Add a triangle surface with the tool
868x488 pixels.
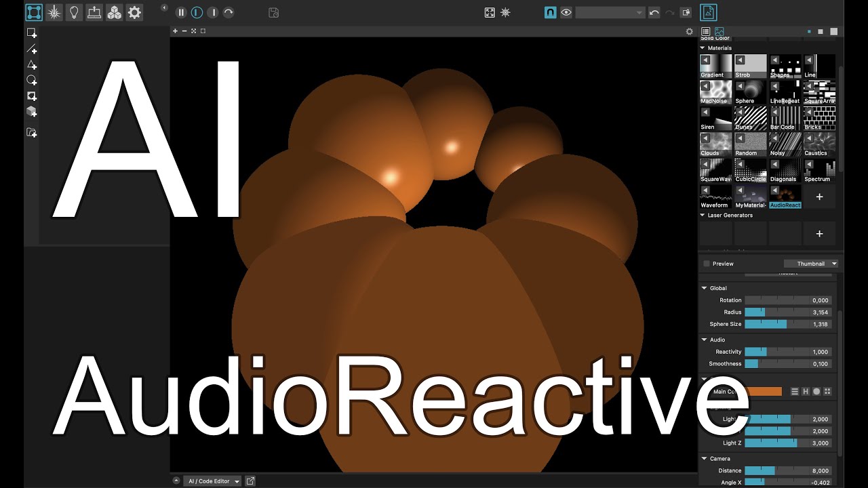click(32, 64)
